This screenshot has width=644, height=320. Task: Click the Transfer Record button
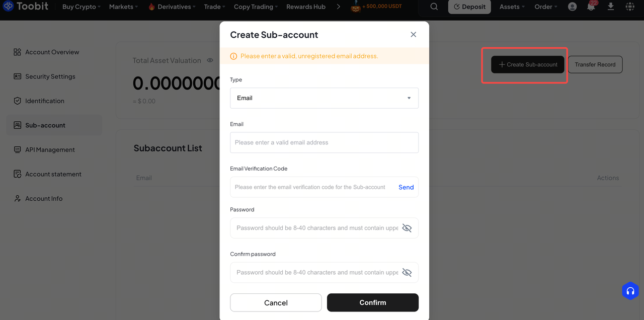(x=595, y=64)
